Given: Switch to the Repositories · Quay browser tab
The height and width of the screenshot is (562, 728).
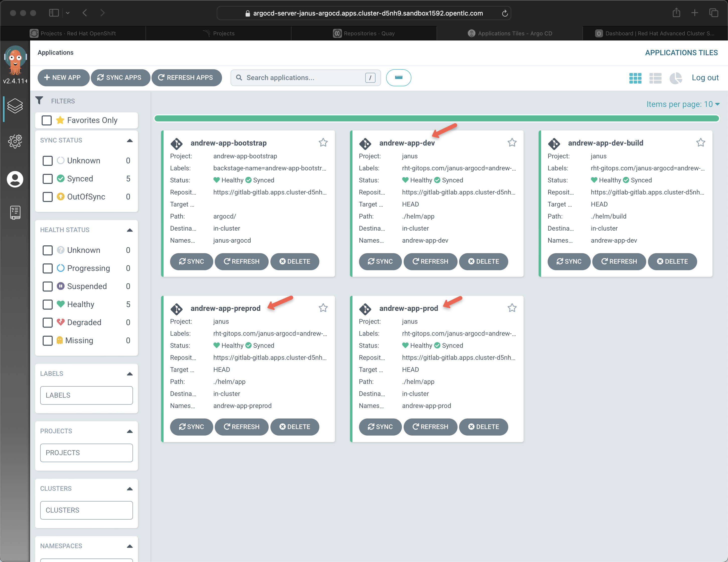Looking at the screenshot, I should click(x=364, y=33).
